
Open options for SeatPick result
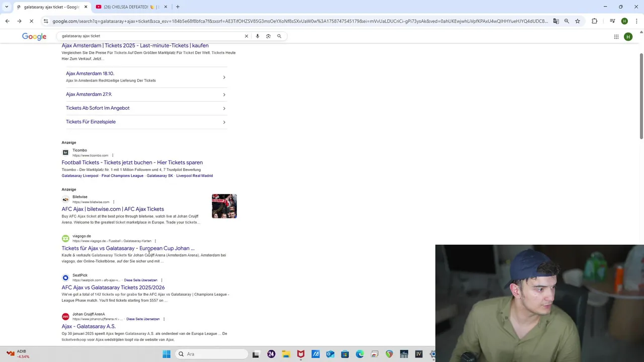[162, 280]
